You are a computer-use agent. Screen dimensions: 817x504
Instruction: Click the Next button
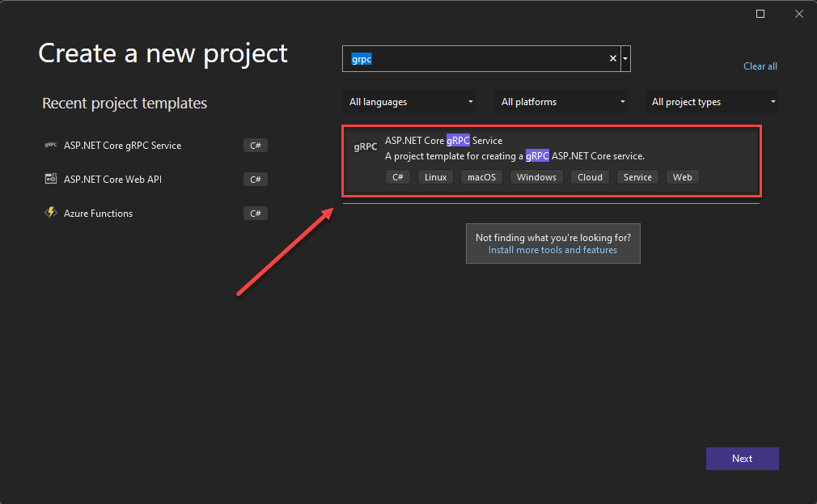[742, 459]
